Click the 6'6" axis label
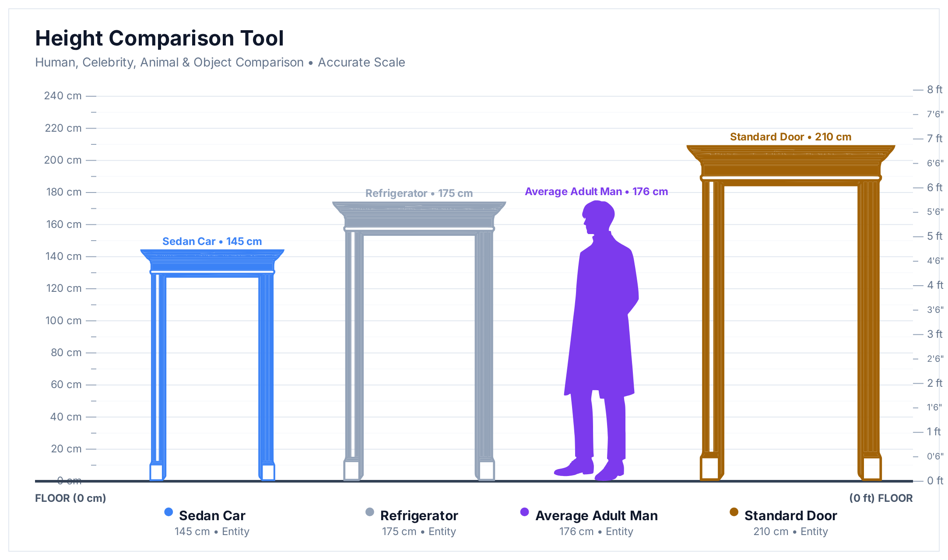The height and width of the screenshot is (560, 948). click(x=935, y=163)
